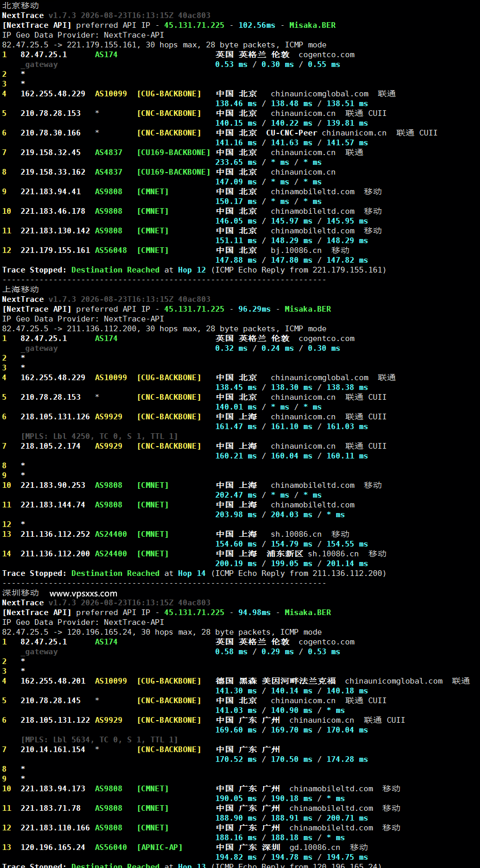Click the bj.10086.cn hostname

click(x=296, y=250)
